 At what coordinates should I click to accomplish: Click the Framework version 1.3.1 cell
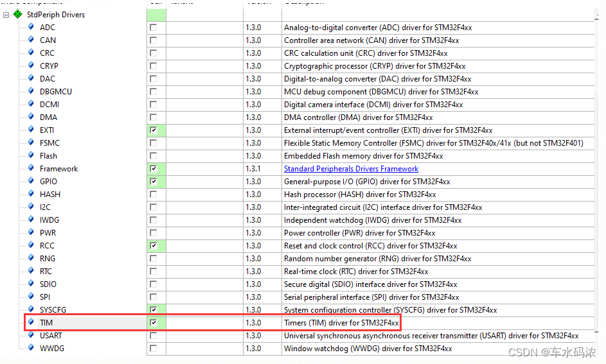pyautogui.click(x=262, y=169)
